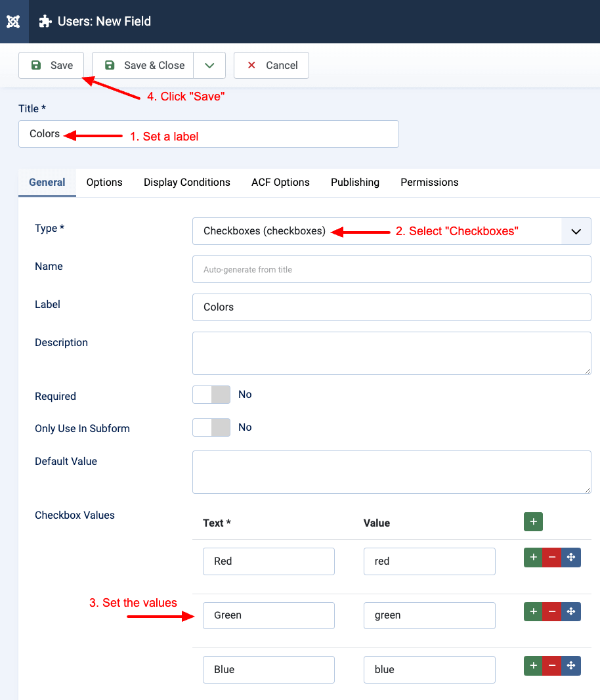This screenshot has width=600, height=700.
Task: Open the Display Conditions tab
Action: coord(186,183)
